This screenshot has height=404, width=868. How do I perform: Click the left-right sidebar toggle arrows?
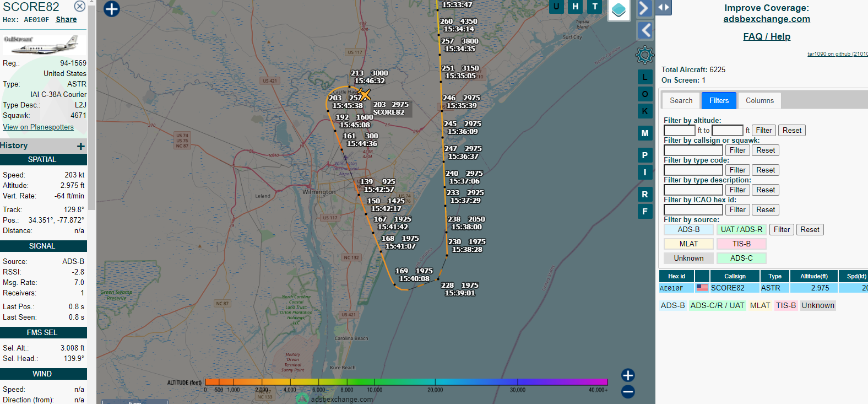(x=664, y=7)
